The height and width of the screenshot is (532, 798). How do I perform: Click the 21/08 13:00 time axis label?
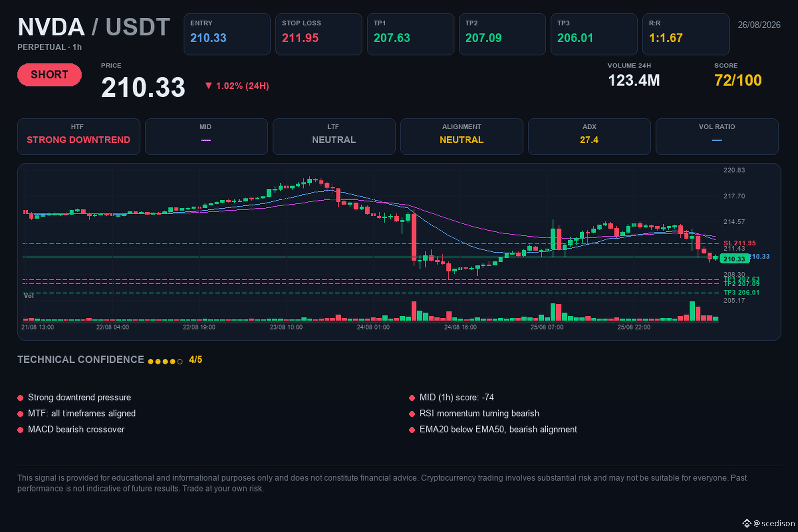click(37, 327)
